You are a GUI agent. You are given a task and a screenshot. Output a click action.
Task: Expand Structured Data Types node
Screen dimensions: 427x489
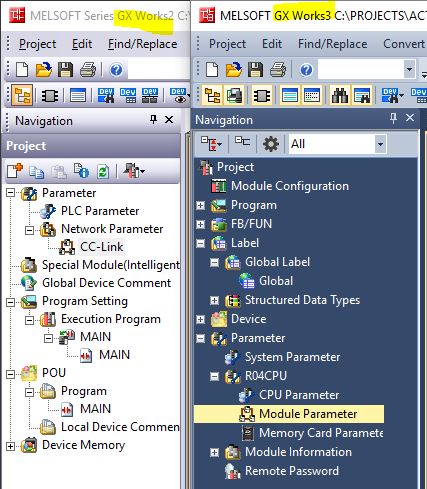214,300
